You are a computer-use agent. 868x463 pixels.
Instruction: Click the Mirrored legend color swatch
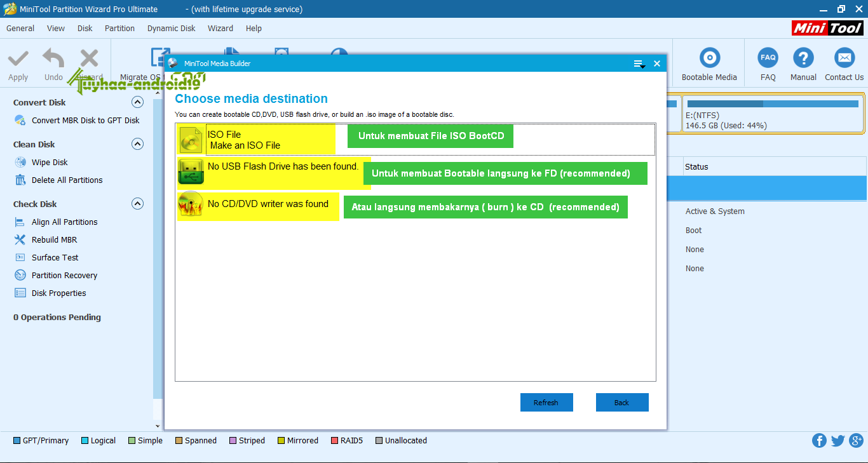[x=281, y=440]
